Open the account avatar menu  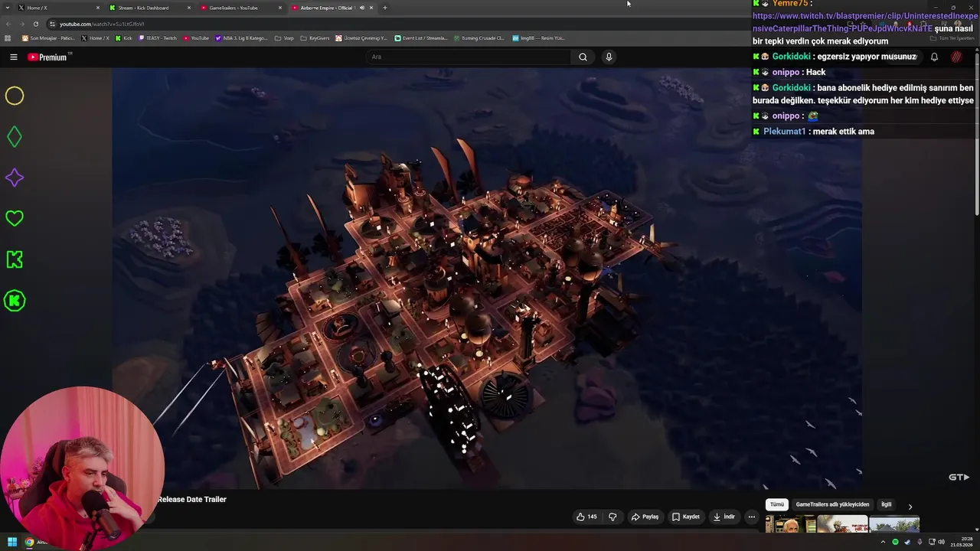[956, 57]
